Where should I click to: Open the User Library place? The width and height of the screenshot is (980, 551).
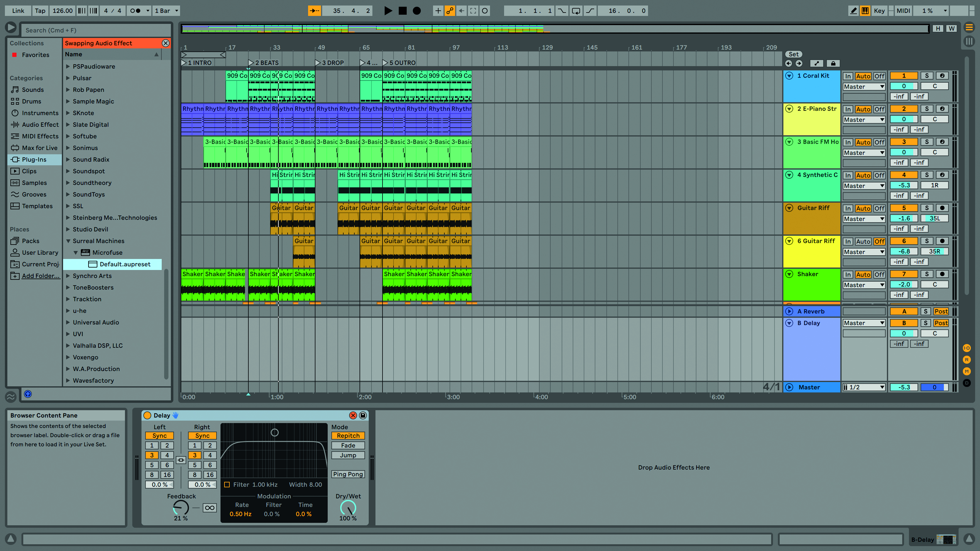tap(35, 253)
